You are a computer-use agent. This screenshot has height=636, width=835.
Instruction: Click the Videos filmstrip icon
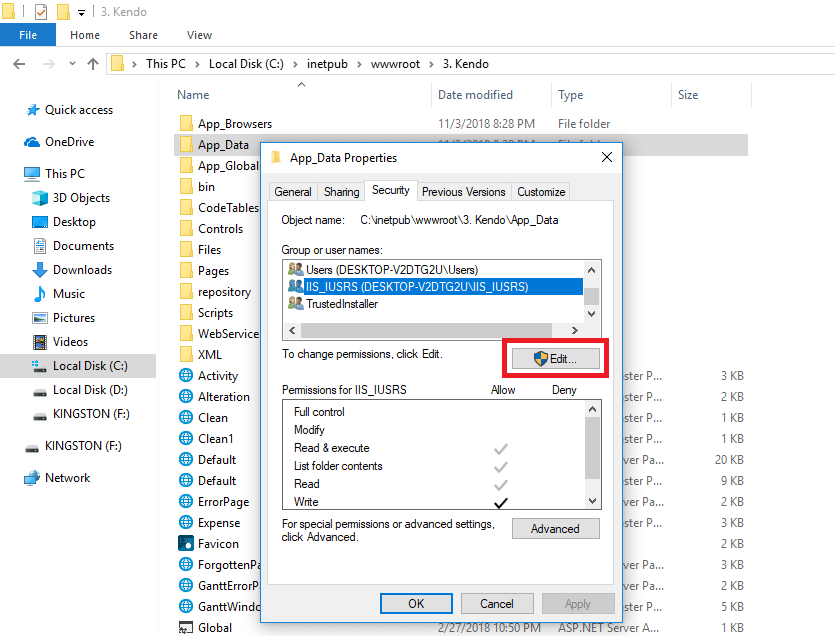point(40,342)
